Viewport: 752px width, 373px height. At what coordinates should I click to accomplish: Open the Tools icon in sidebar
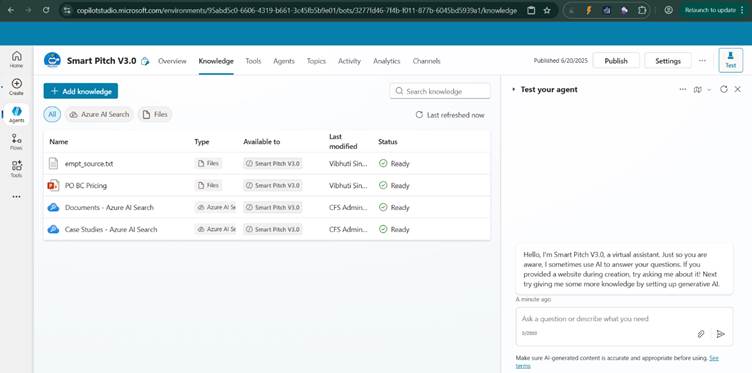(x=16, y=169)
